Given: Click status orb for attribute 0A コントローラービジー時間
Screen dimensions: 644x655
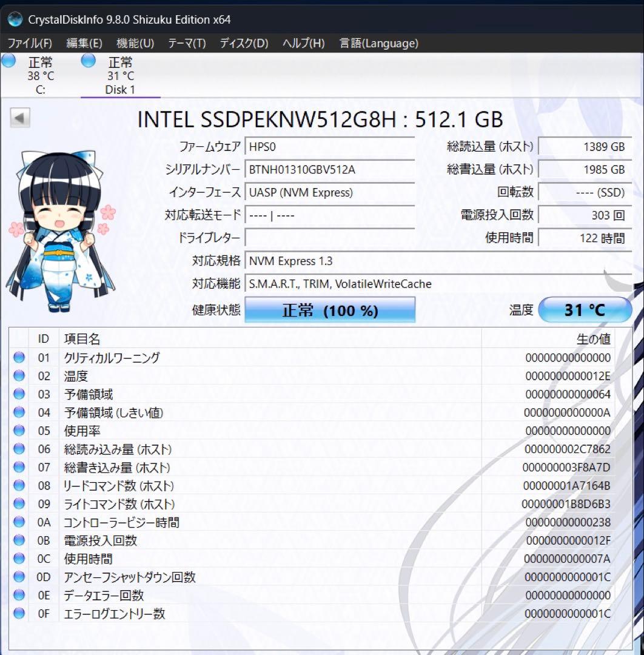Looking at the screenshot, I should (19, 522).
